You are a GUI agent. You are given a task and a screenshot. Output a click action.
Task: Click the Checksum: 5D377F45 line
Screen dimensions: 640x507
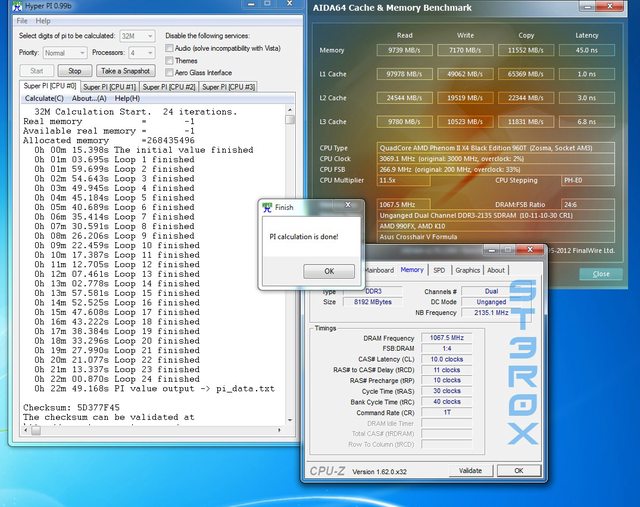(x=71, y=407)
